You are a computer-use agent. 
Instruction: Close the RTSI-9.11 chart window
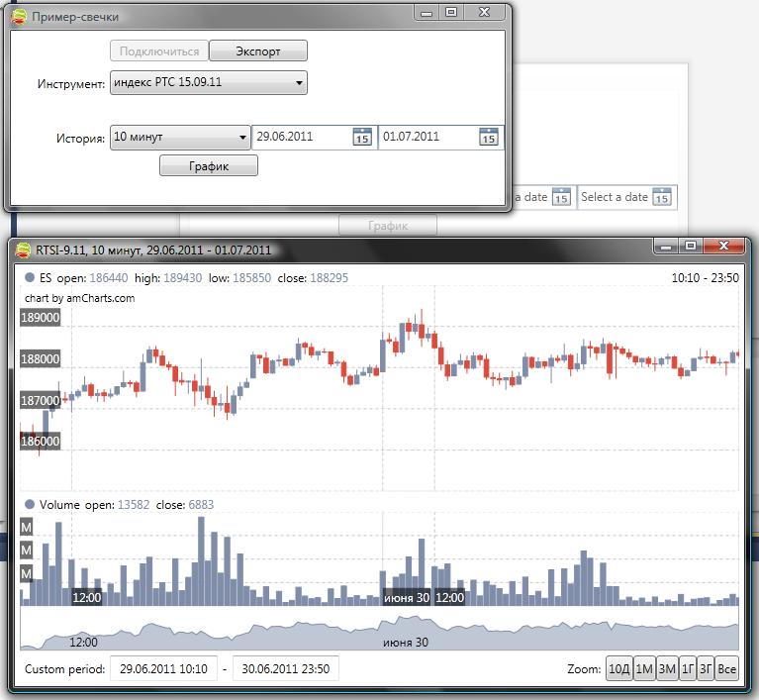[723, 247]
